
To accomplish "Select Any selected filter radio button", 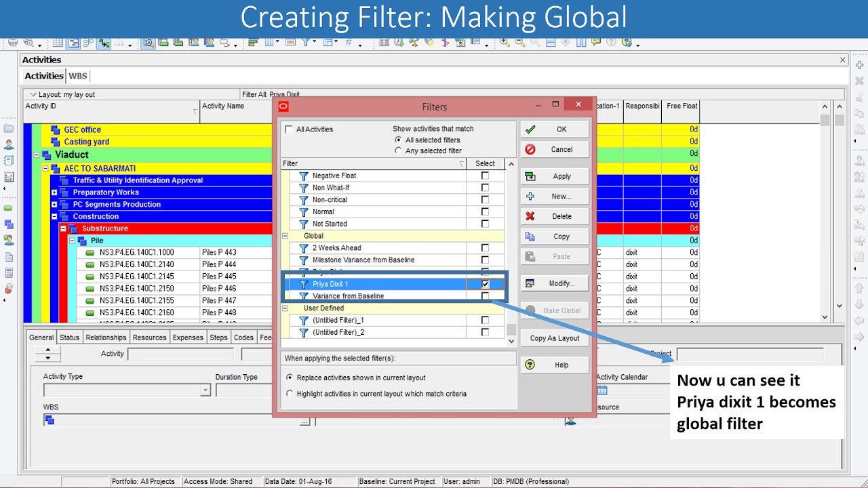I will point(398,150).
